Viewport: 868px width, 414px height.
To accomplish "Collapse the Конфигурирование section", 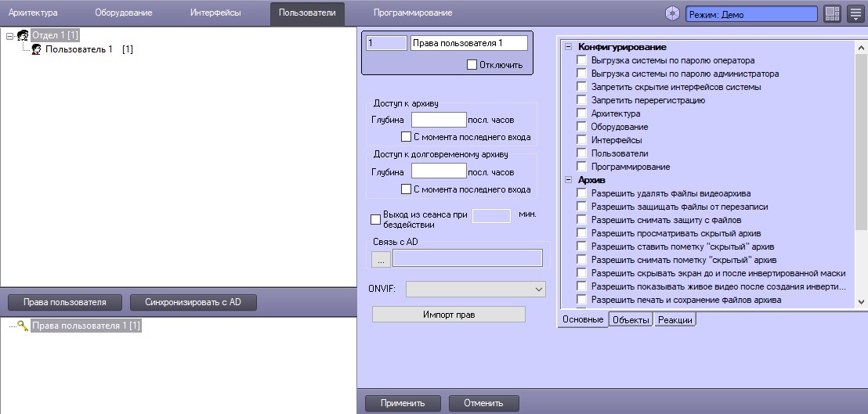I will (569, 48).
